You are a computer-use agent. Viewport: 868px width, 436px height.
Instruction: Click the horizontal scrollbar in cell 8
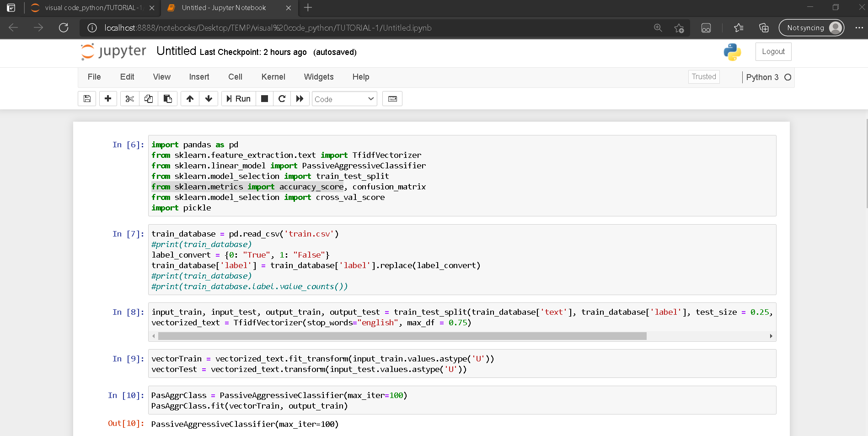pos(402,336)
